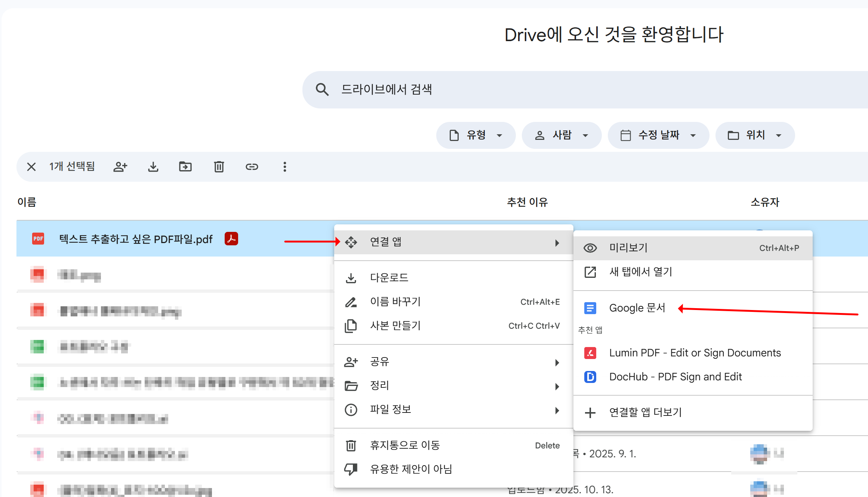Select the move-to-folder icon
This screenshot has width=868, height=497.
click(x=186, y=167)
